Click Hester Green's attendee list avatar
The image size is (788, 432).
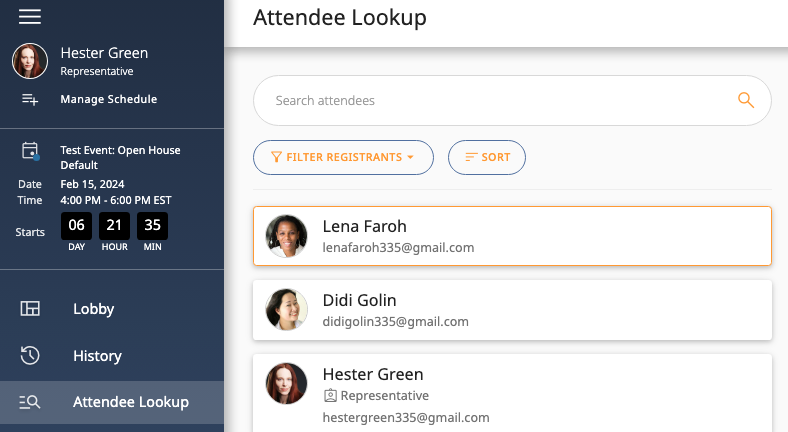(286, 384)
